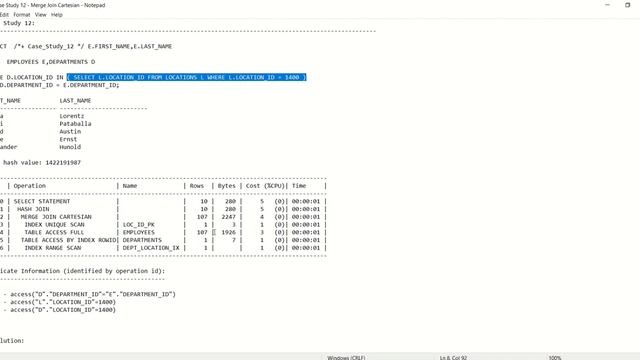Click 'TABLE ACCESS BY INDEX ROWID' operation
Viewport: 640px width, 360px height.
(x=68, y=240)
